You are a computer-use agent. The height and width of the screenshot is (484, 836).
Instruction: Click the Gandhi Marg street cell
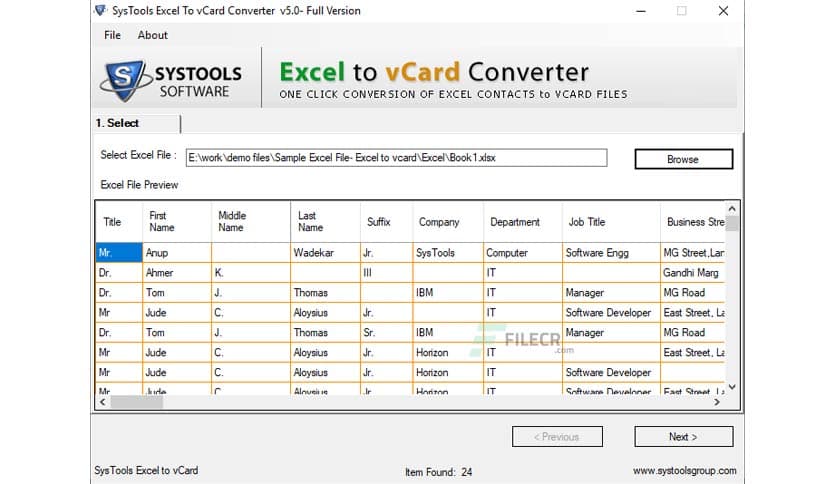(693, 273)
